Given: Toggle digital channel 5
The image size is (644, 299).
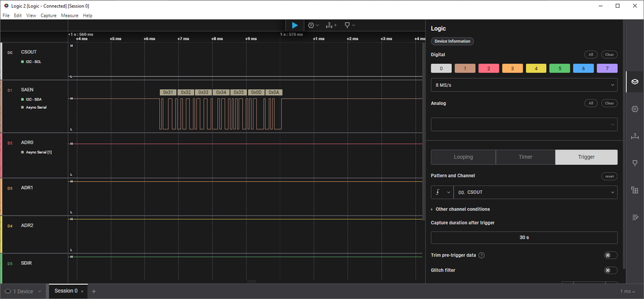Looking at the screenshot, I should [x=560, y=68].
